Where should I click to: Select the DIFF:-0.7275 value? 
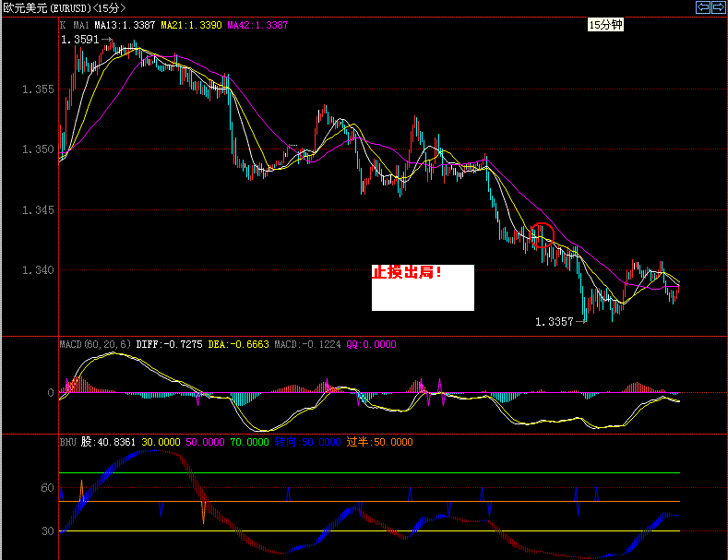(x=169, y=344)
